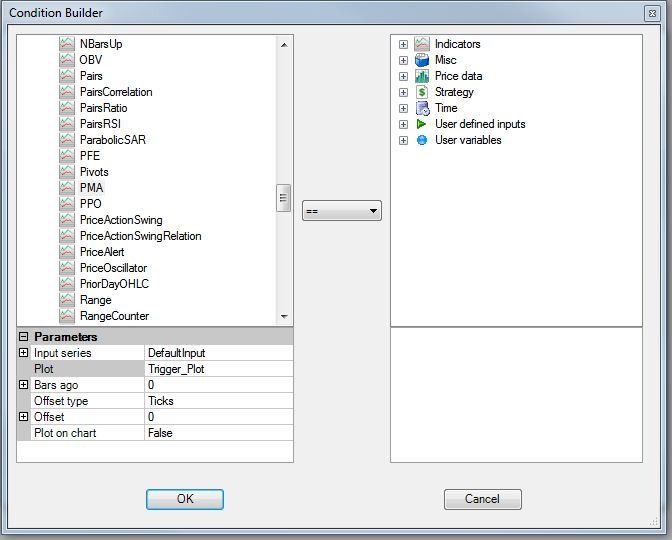Click the User defined inputs green arrow icon
672x540 pixels.
pos(421,124)
